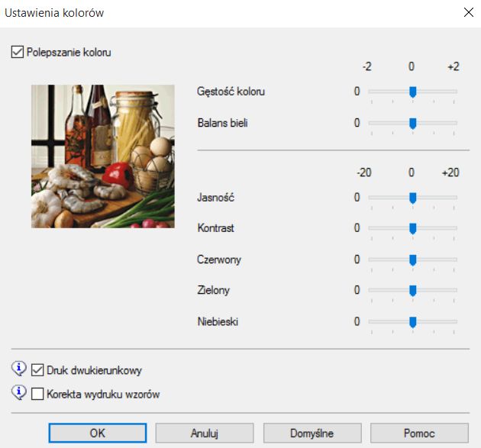The image size is (481, 448).
Task: Enable the Korekta wydruku wzorów checkbox
Action: pyautogui.click(x=37, y=394)
